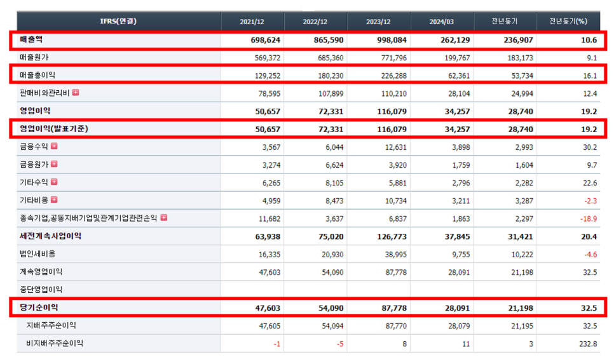The image size is (614, 364).
Task: Click the 비지배주주순이익 red value -5
Action: tap(340, 344)
